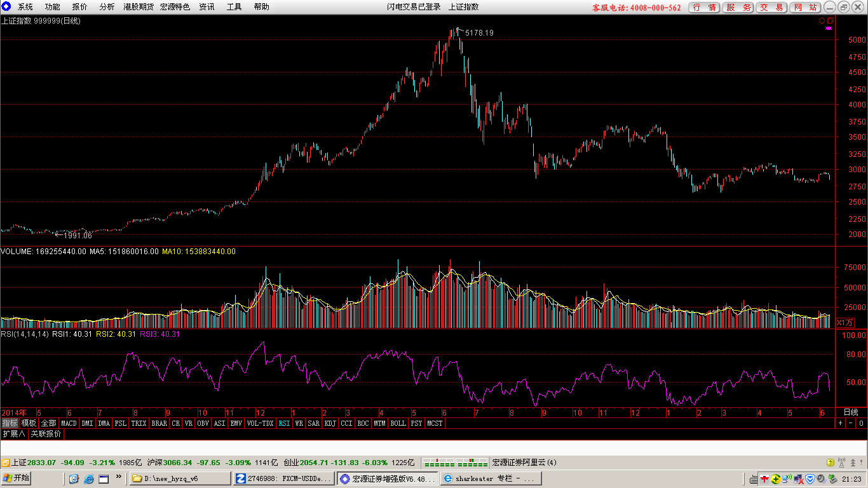Click the zoom in plus button
Image resolution: width=868 pixels, height=488 pixels.
pos(840,423)
